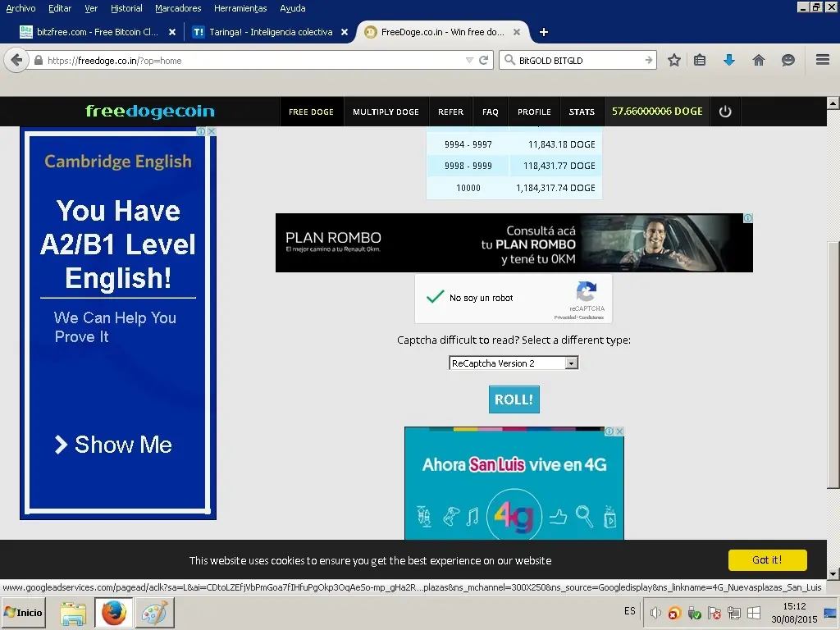Go back using the browser back arrow

click(16, 60)
